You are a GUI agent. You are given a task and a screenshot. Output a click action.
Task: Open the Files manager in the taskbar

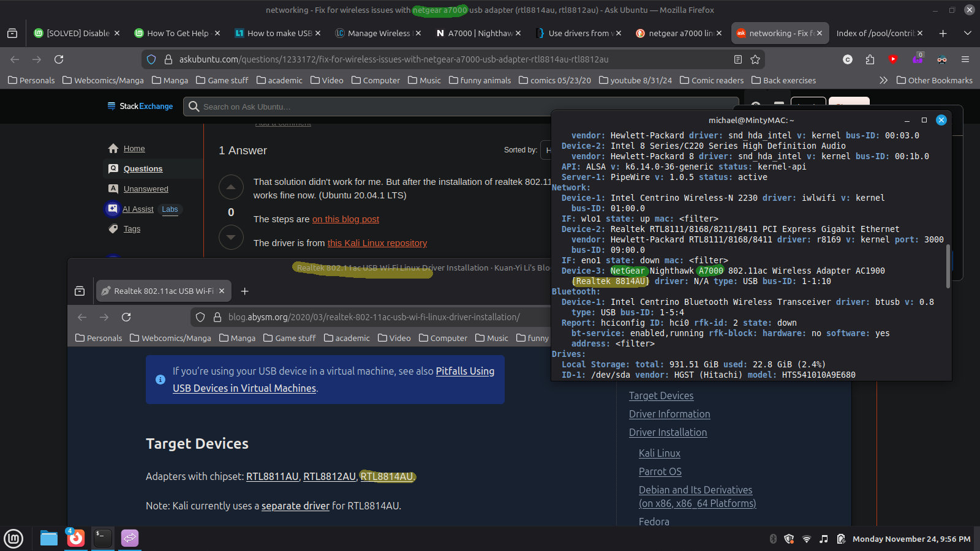pos(49,538)
